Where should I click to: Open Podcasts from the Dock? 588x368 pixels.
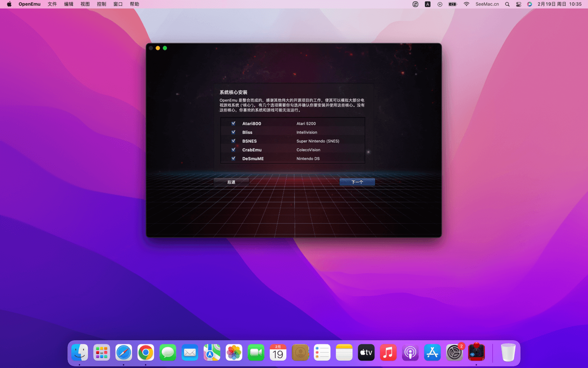coord(410,352)
